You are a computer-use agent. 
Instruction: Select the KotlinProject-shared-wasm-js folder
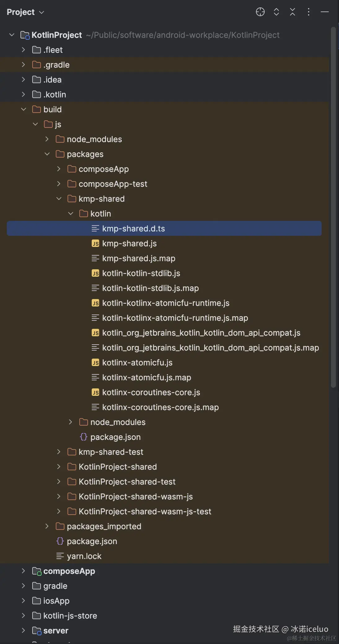point(135,497)
